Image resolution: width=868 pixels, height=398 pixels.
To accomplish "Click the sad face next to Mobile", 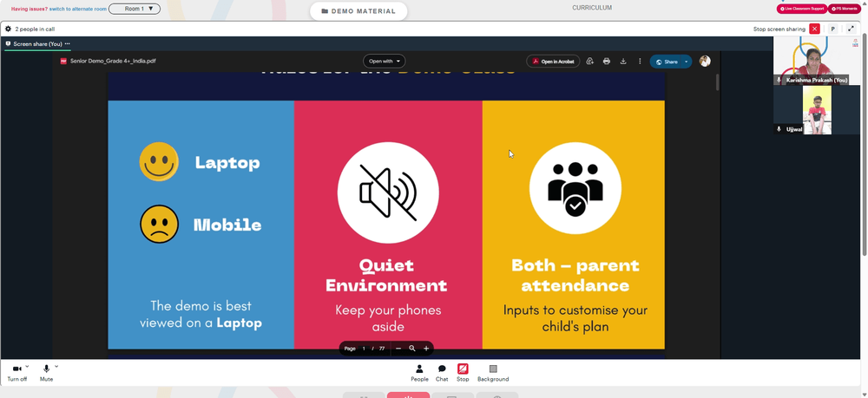I will (x=160, y=224).
